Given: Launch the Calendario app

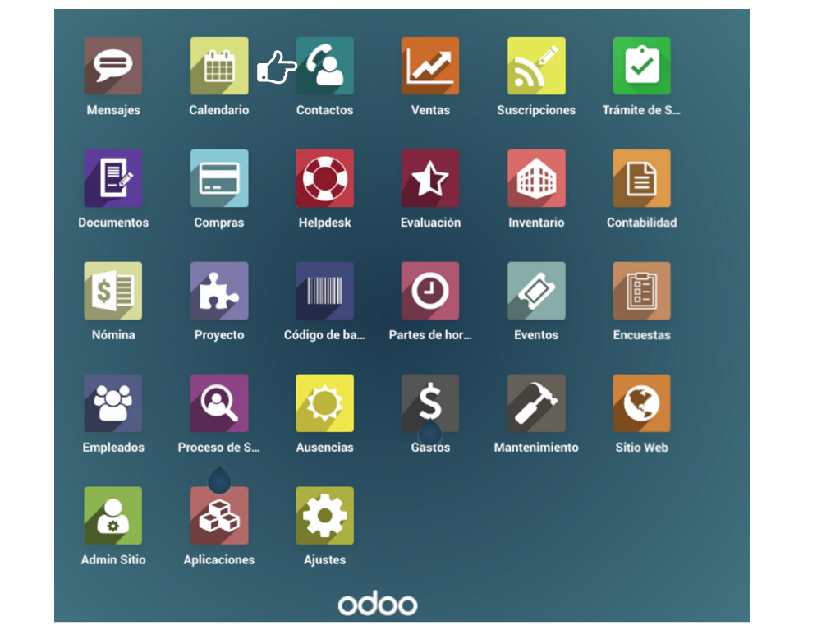Looking at the screenshot, I should click(219, 66).
